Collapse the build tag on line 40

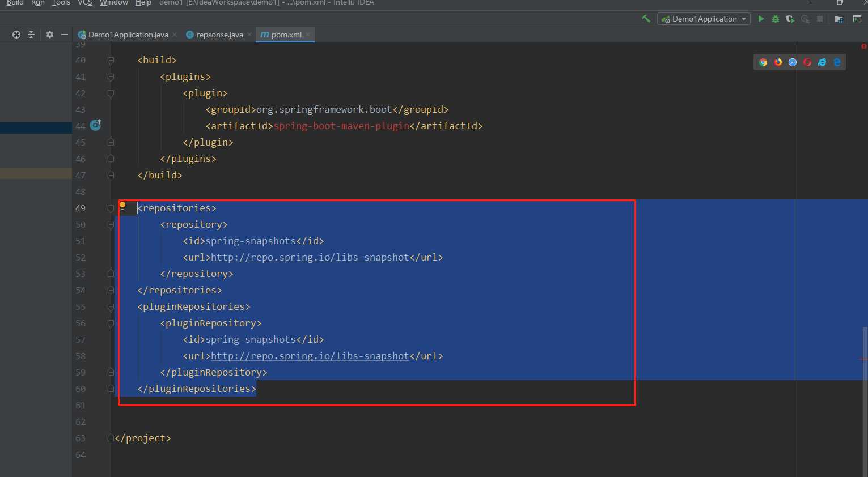click(111, 60)
